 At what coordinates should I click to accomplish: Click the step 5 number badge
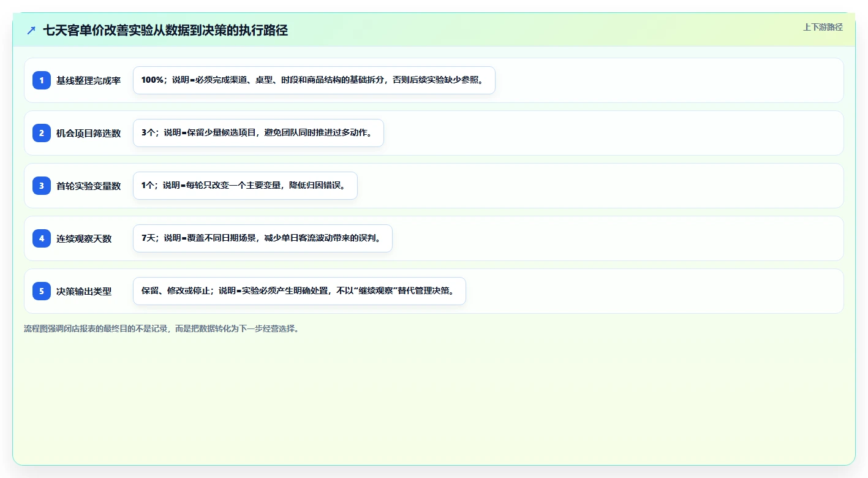(42, 291)
